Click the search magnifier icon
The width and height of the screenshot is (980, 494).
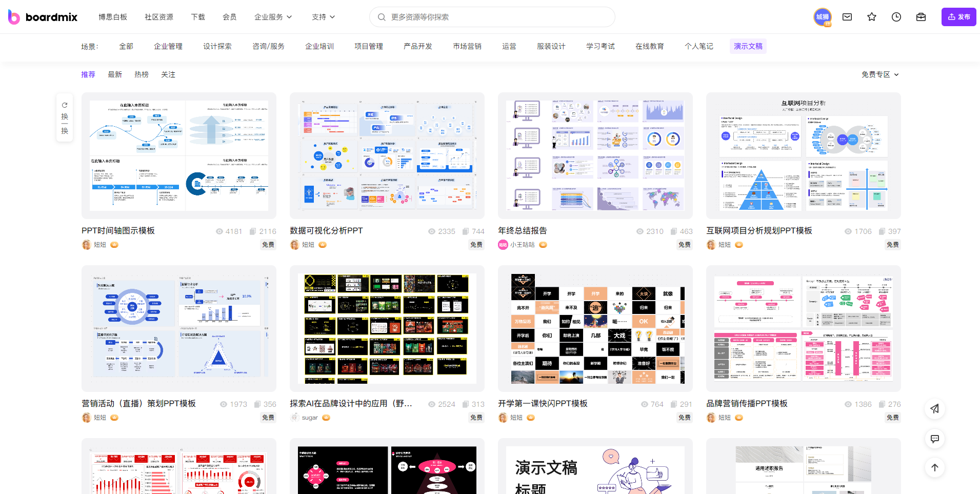tap(382, 17)
